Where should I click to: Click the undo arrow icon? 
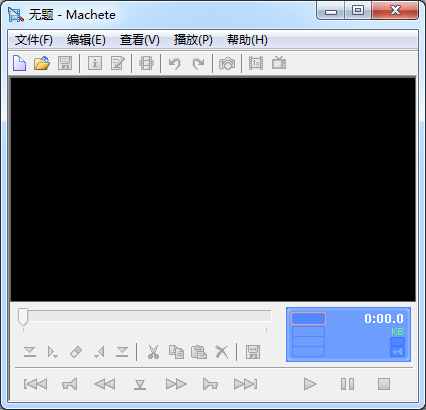point(174,63)
